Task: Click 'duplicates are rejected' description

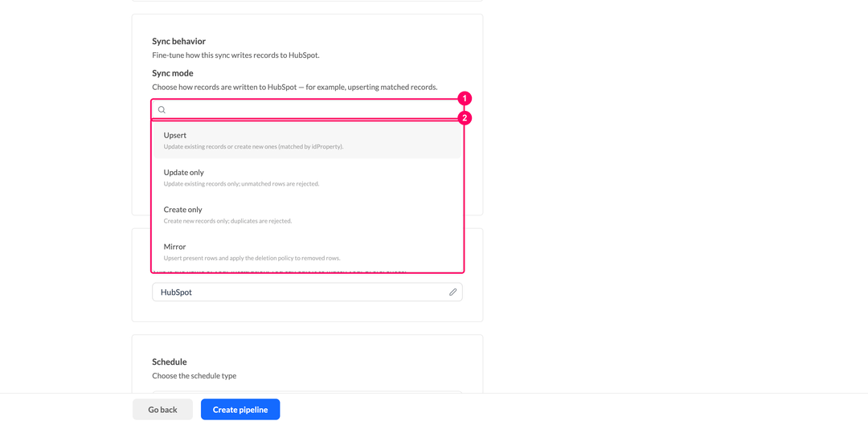Action: pos(227,221)
